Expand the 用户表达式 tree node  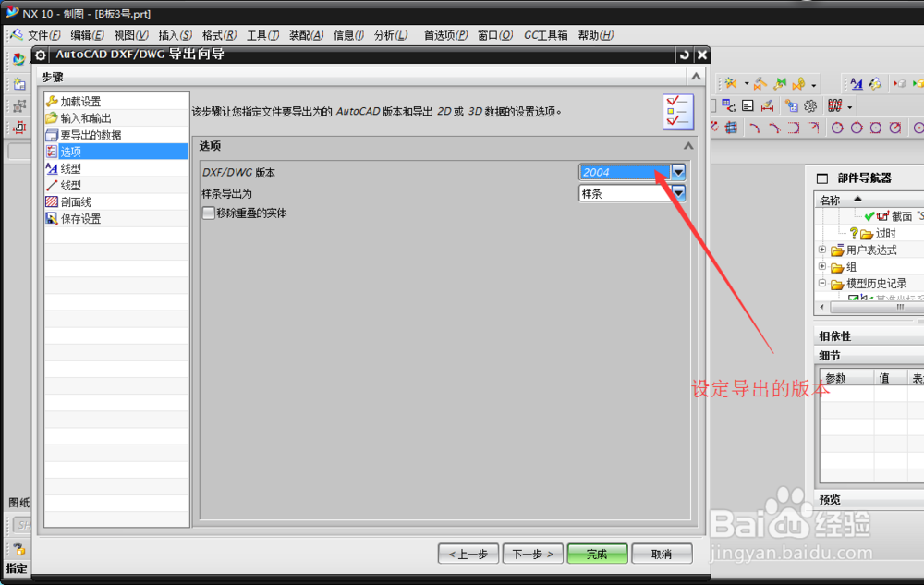[822, 250]
